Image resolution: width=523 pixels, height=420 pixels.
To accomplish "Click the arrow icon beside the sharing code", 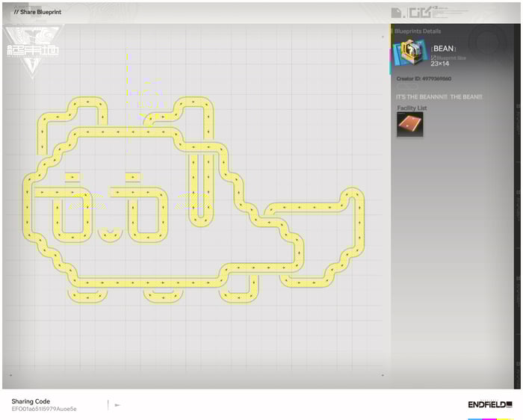I will coord(117,405).
